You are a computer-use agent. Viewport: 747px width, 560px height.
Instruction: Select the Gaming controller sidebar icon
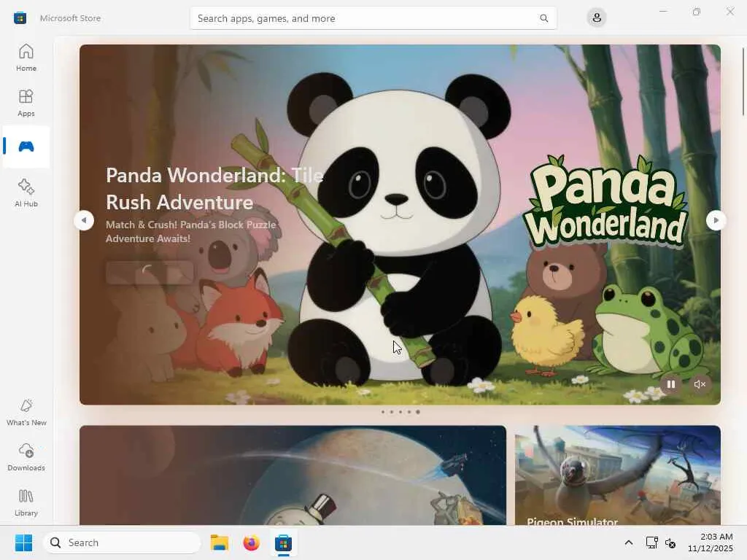[x=26, y=147]
